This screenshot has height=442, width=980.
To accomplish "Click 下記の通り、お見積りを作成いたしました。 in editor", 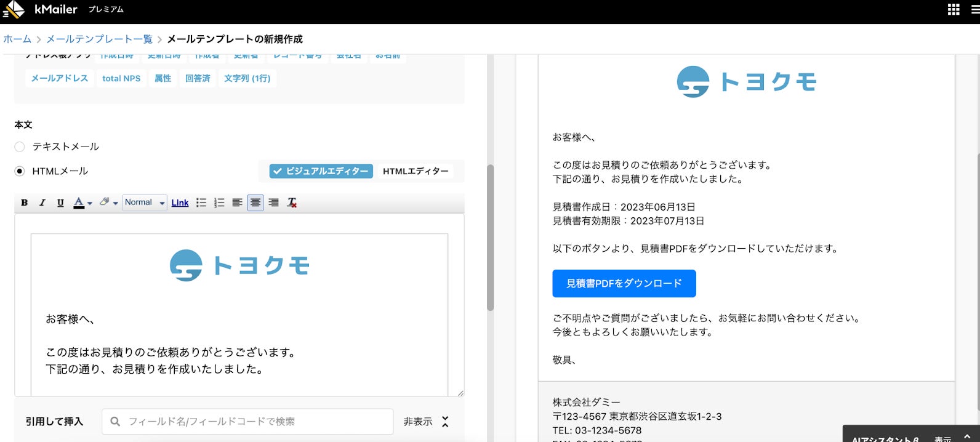I will (155, 369).
